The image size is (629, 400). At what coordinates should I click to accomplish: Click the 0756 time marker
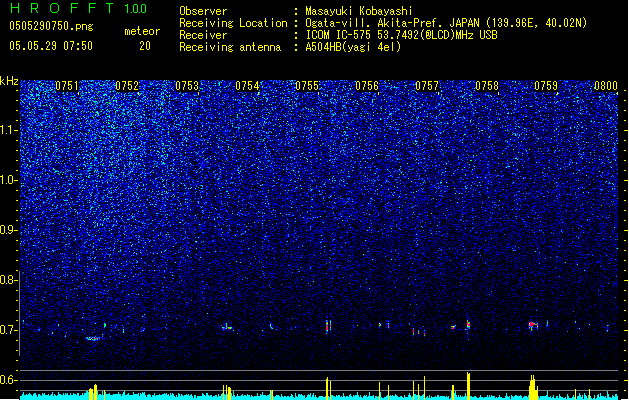[x=367, y=86]
